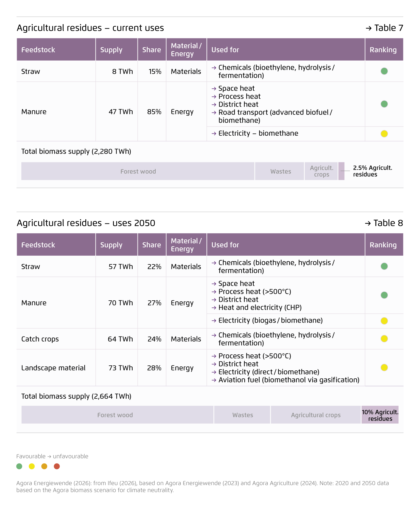Click the Material / Energy header in Table 8
The image size is (420, 509).
tap(186, 245)
